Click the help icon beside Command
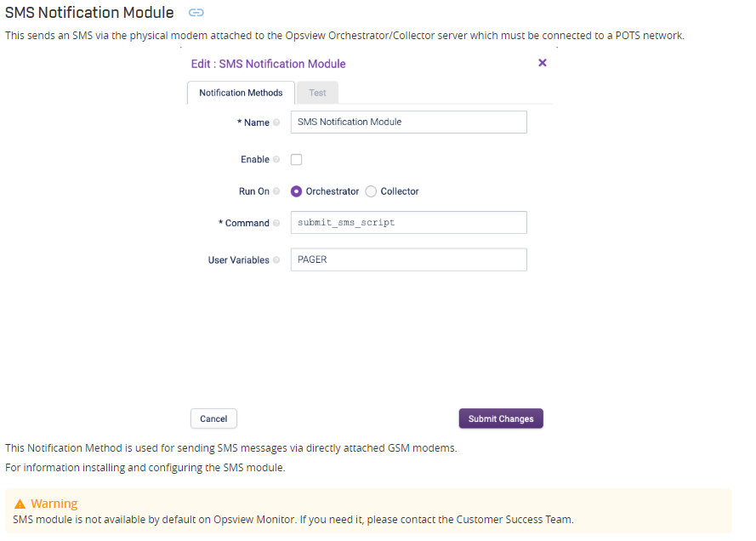The height and width of the screenshot is (541, 756). [x=276, y=223]
